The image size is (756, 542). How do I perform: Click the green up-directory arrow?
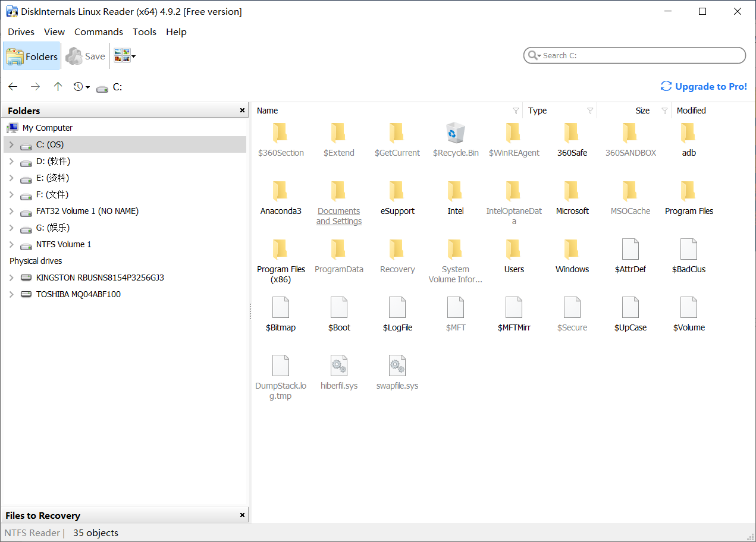(58, 87)
